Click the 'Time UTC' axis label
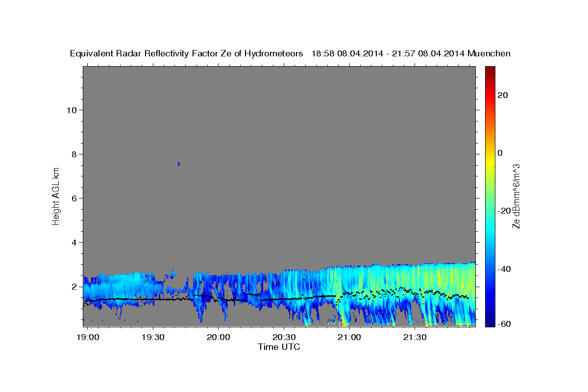Screen dimensions: 588x392 coord(279,347)
